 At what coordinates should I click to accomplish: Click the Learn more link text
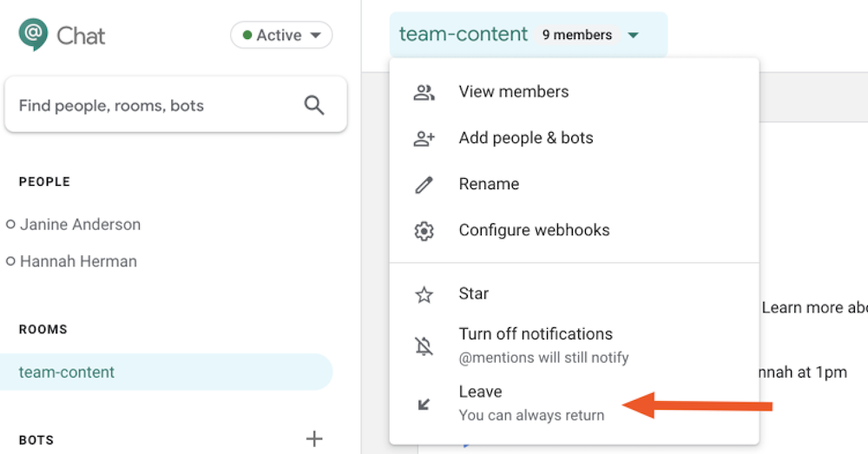coord(814,308)
